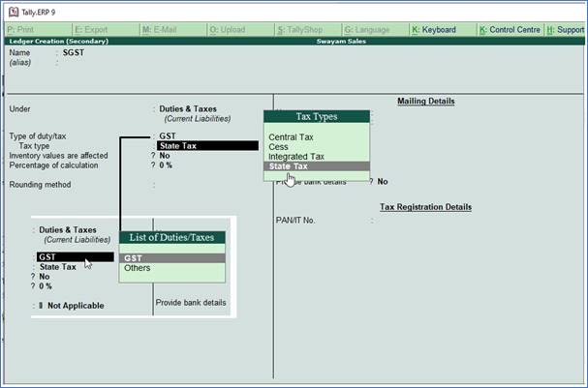
Task: Click the Tax Registration Details heading
Action: (425, 207)
